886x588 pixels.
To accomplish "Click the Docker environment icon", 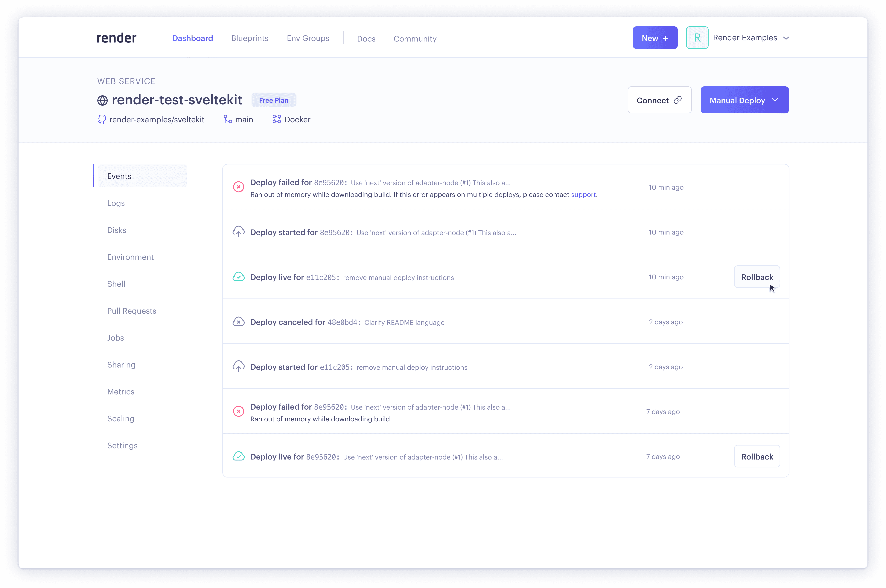I will [x=277, y=119].
